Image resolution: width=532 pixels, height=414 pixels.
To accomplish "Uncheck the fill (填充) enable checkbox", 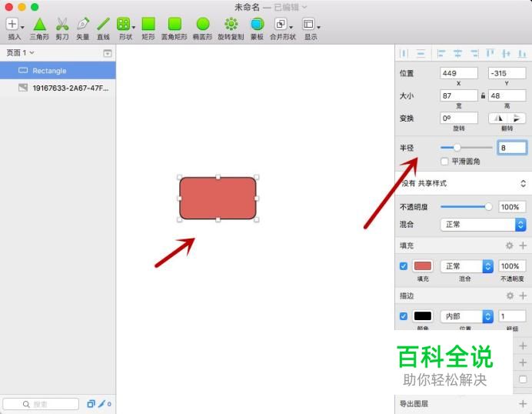I will coord(404,266).
